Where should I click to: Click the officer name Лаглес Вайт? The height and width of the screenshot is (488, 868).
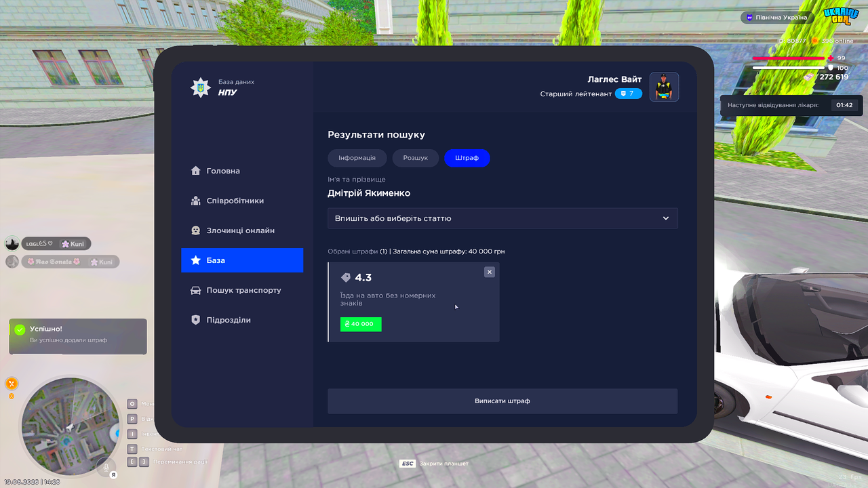pos(614,79)
